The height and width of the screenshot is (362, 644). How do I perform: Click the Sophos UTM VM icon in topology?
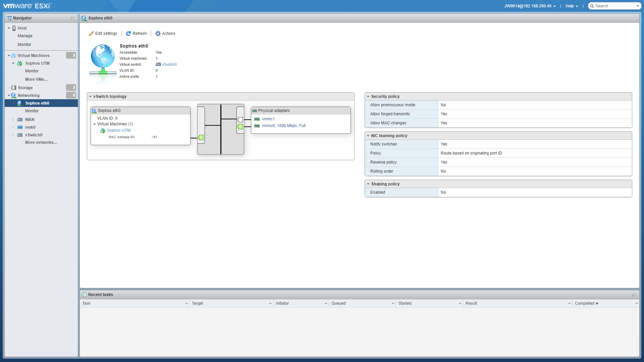click(x=103, y=130)
